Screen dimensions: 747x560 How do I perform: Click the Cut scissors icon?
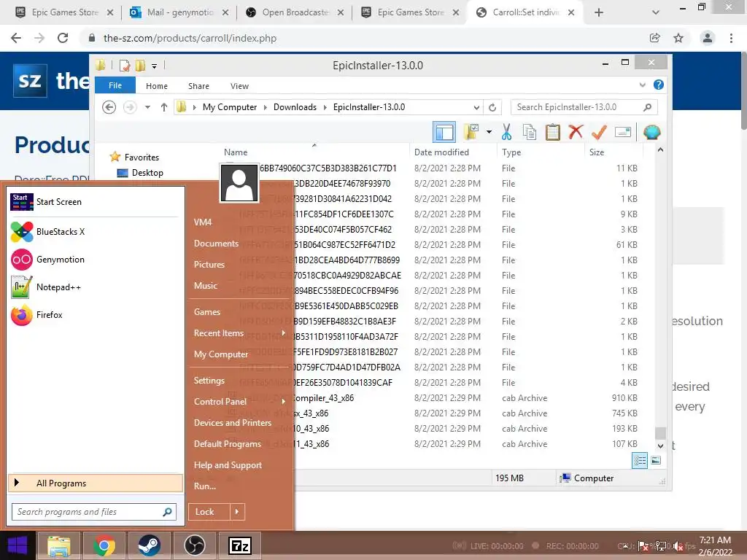(506, 132)
